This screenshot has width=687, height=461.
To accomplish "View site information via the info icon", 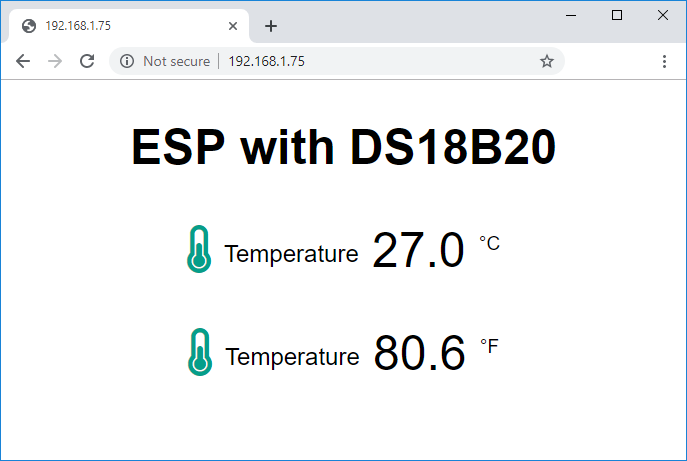I will 127,61.
